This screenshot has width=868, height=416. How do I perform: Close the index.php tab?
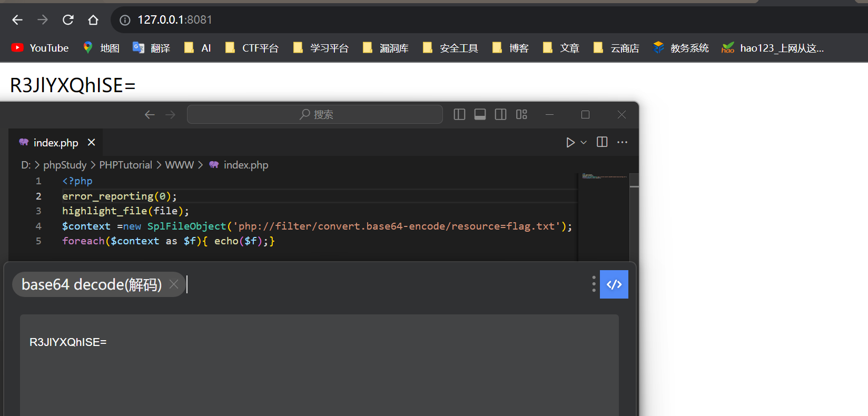91,142
